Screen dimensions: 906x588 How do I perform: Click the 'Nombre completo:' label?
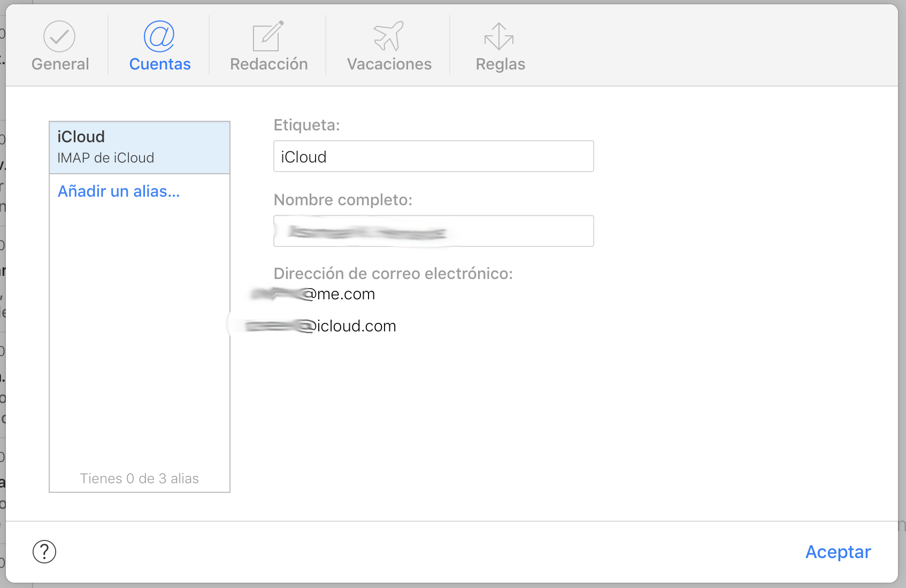pyautogui.click(x=343, y=200)
